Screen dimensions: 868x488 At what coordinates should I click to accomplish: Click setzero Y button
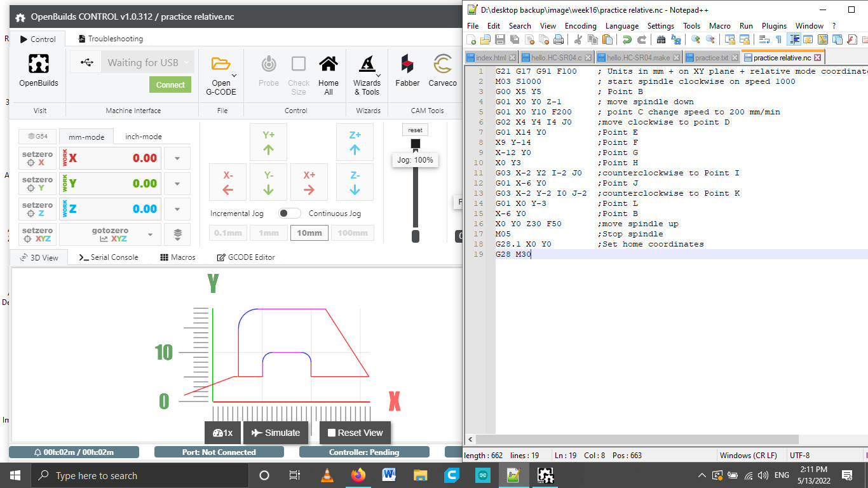tap(37, 184)
